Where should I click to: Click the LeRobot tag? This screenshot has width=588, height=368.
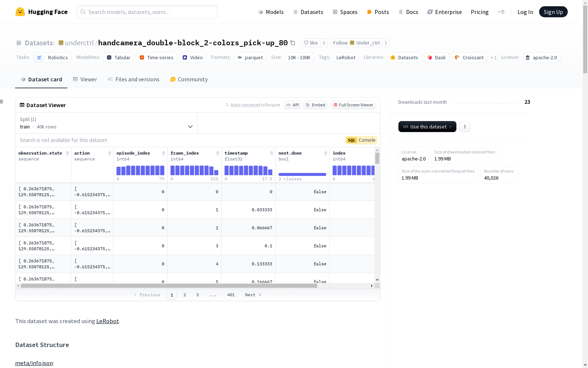(x=346, y=57)
